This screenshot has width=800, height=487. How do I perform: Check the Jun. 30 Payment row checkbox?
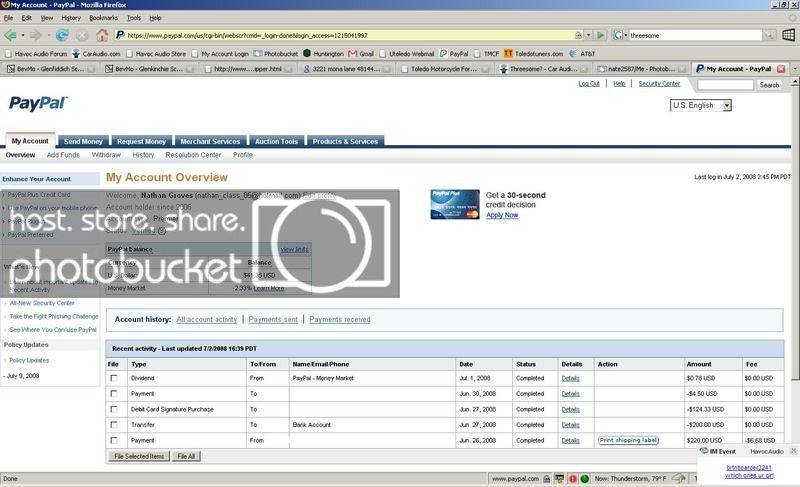[114, 394]
